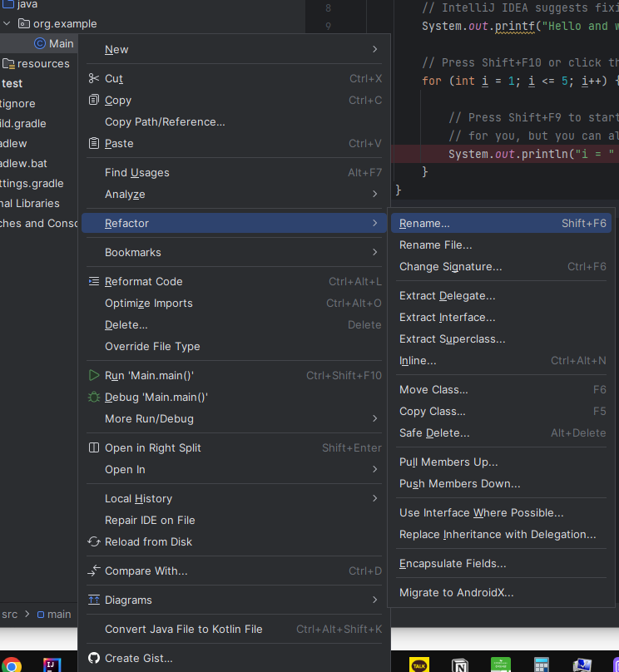Choose Override File Type
This screenshot has width=619, height=672.
[x=234, y=346]
